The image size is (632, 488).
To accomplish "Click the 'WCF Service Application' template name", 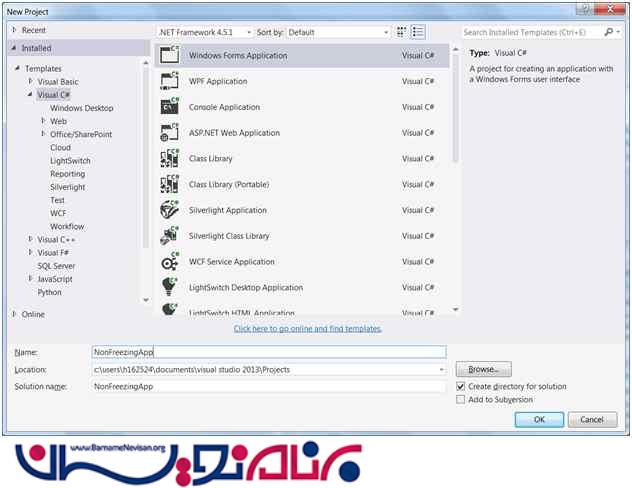I will 231,262.
